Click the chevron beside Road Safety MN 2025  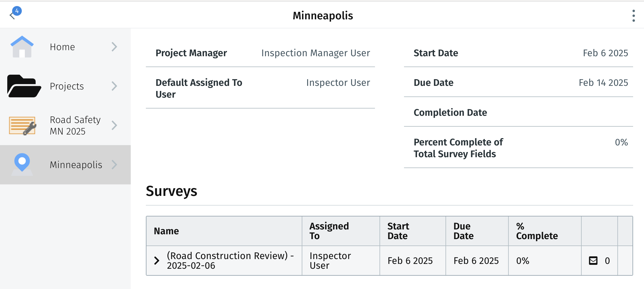pyautogui.click(x=114, y=125)
